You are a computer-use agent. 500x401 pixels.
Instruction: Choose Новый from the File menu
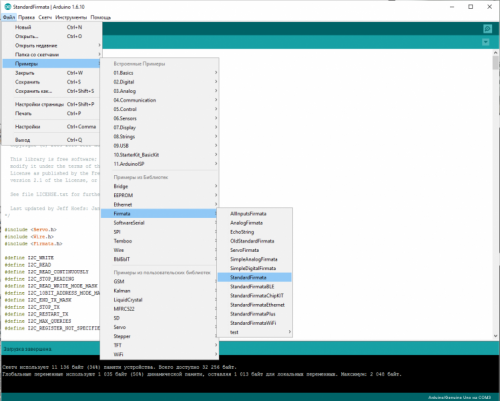(x=51, y=27)
